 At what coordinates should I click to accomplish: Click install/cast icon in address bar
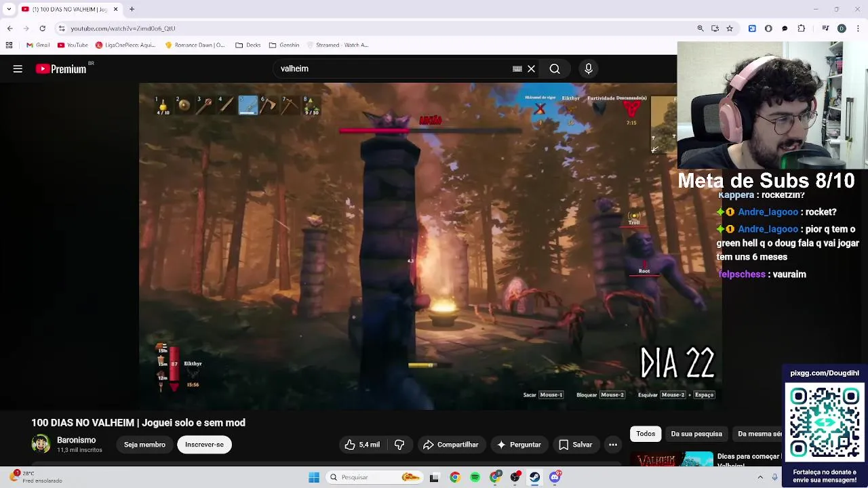(715, 28)
